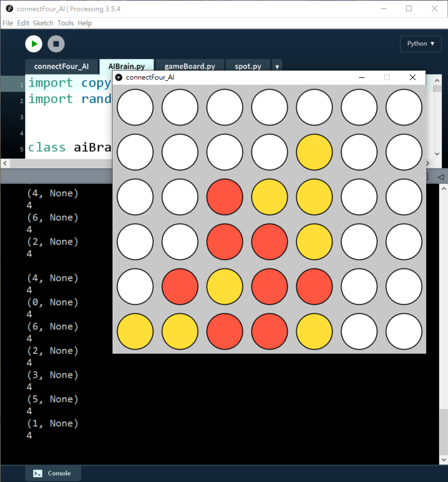Run the sketch with the play button
The width and height of the screenshot is (448, 482).
(34, 44)
